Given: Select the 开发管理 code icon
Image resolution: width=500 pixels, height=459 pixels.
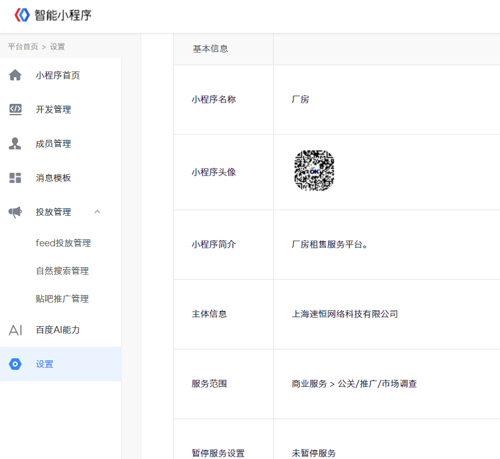Looking at the screenshot, I should pos(15,109).
